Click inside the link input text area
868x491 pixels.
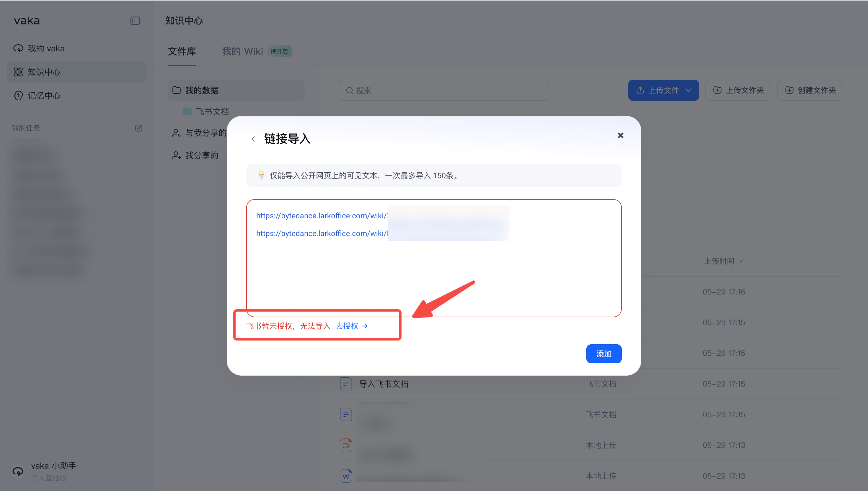(434, 258)
